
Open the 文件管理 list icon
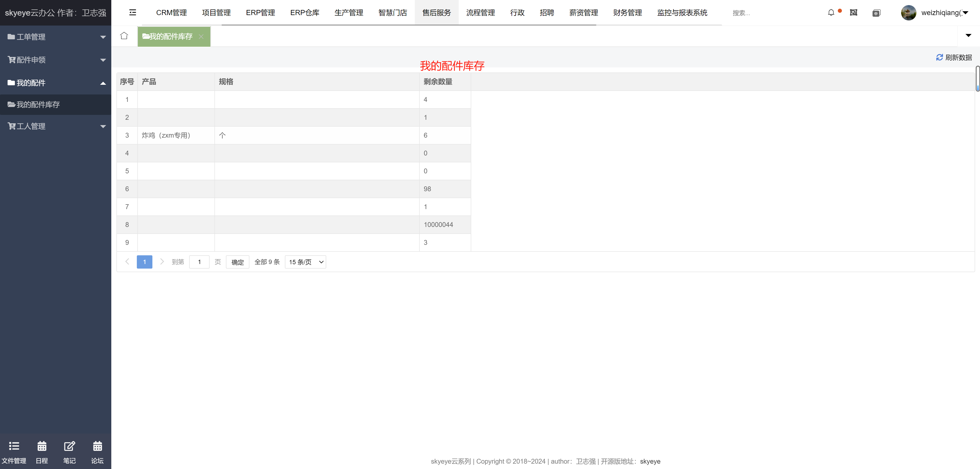[14, 446]
